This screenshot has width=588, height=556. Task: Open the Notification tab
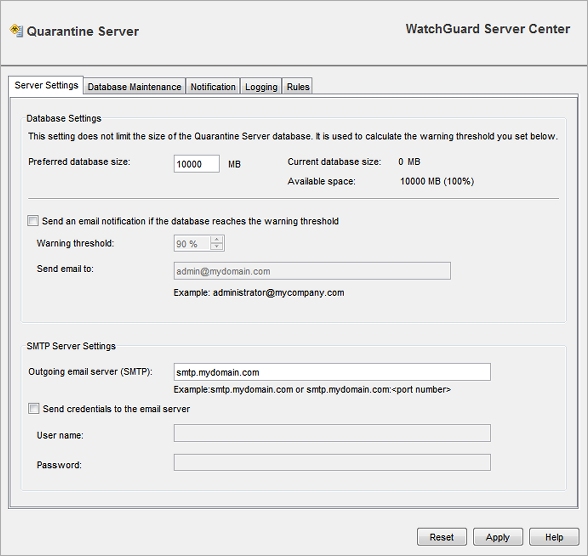click(x=213, y=87)
